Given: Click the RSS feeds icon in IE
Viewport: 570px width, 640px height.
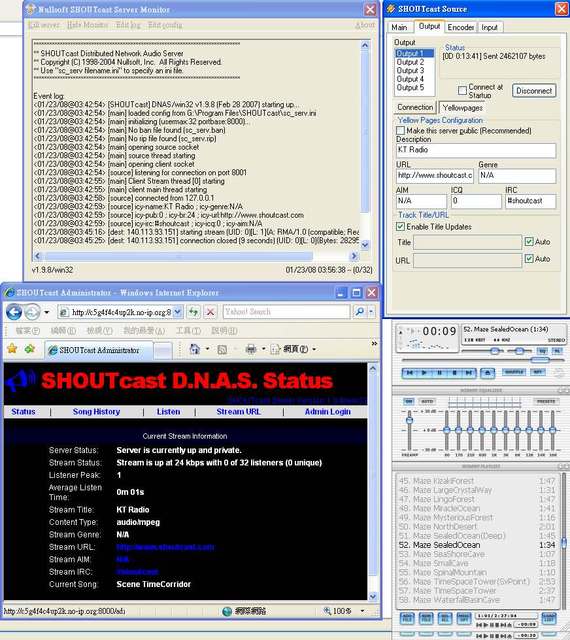Looking at the screenshot, I should pos(222,349).
